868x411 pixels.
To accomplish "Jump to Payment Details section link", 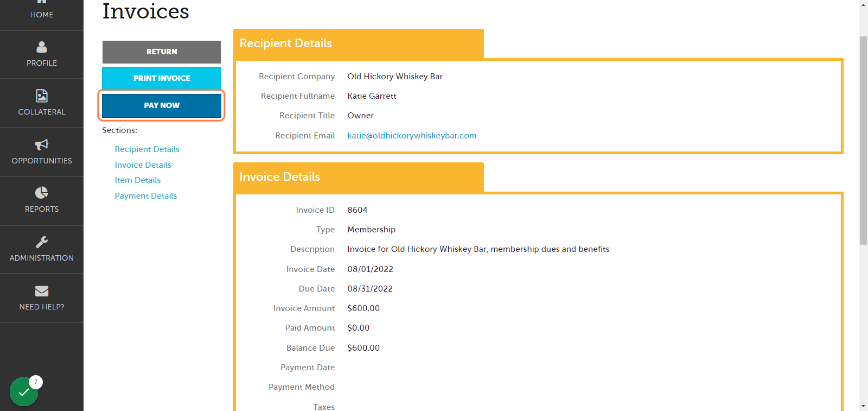I will [146, 196].
